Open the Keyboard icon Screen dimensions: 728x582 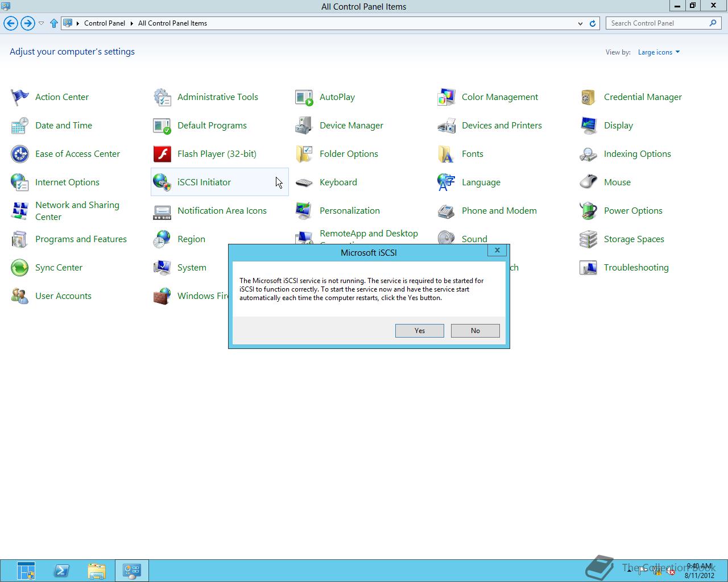[x=304, y=182]
